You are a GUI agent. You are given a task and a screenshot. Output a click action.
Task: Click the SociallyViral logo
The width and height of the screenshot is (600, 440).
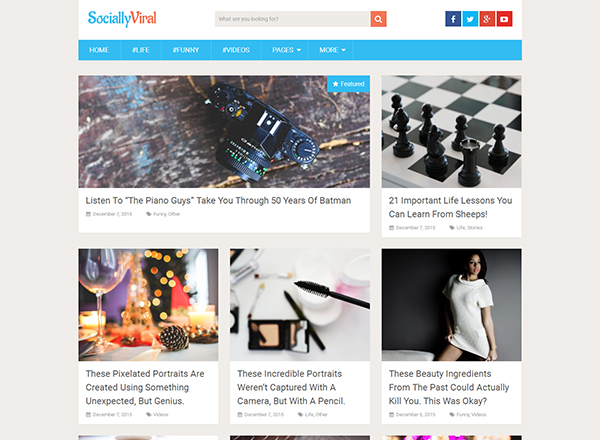(x=122, y=18)
